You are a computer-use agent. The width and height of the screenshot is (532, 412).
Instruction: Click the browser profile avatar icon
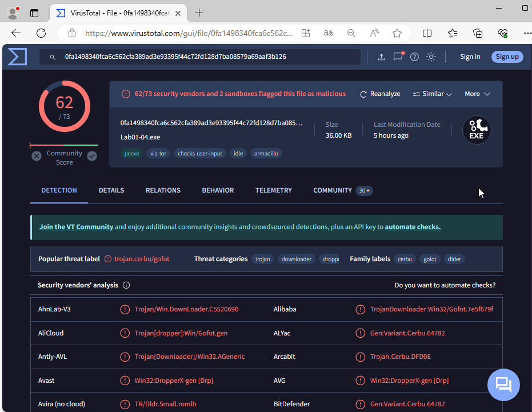pos(13,13)
